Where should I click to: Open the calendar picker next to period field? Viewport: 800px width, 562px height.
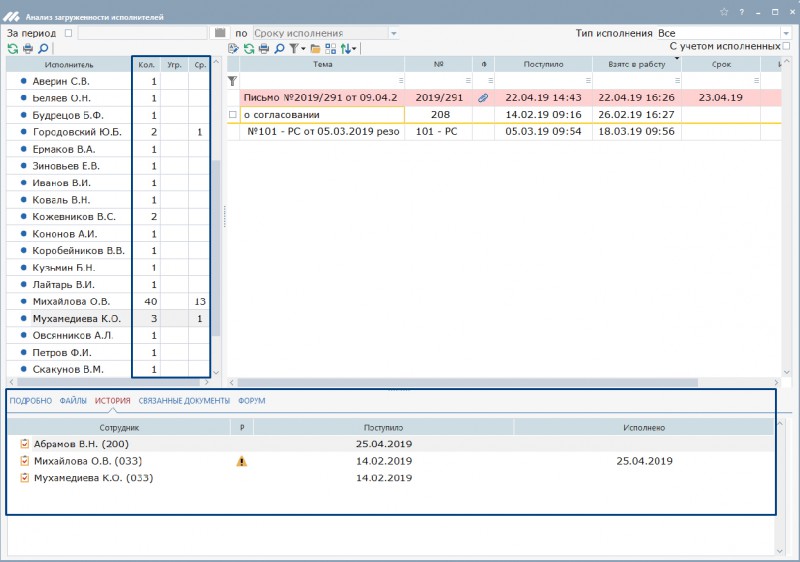[220, 33]
